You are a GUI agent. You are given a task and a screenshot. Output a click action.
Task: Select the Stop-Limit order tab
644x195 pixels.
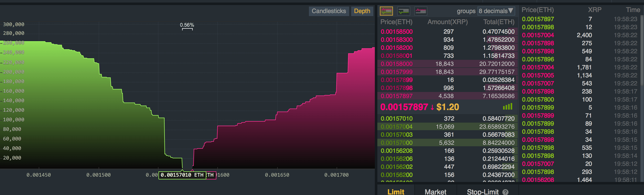[483, 191]
